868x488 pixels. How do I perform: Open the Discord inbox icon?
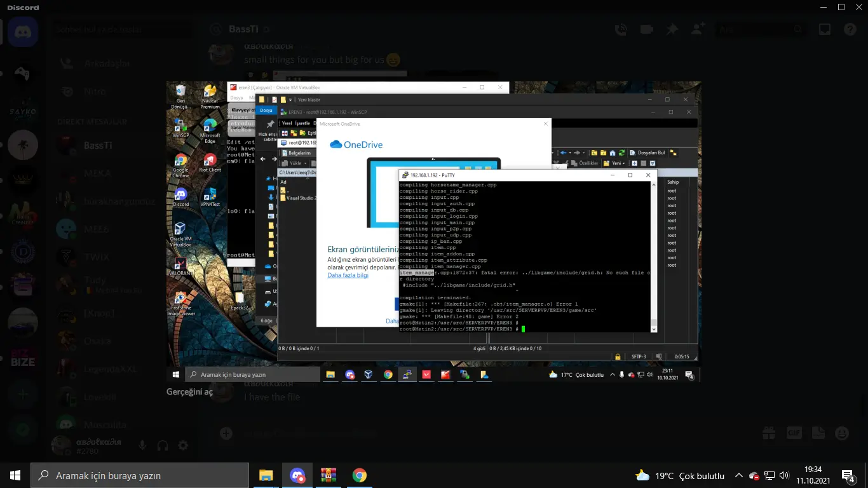(x=824, y=29)
